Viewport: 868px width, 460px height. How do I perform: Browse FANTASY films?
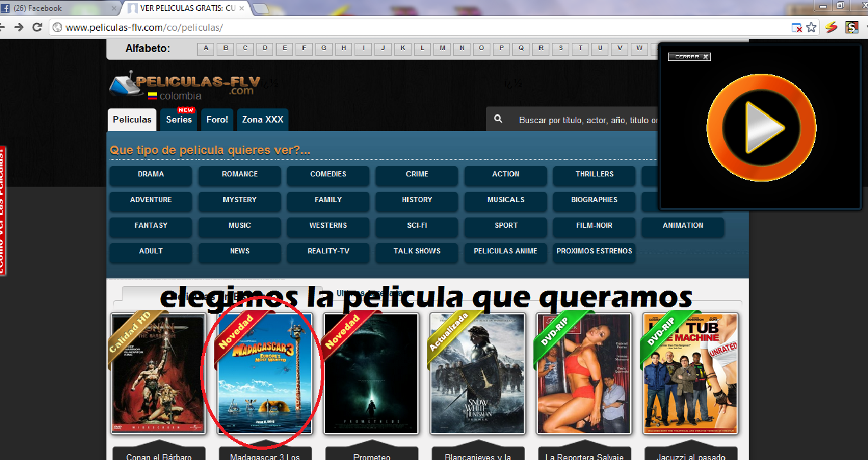point(151,226)
